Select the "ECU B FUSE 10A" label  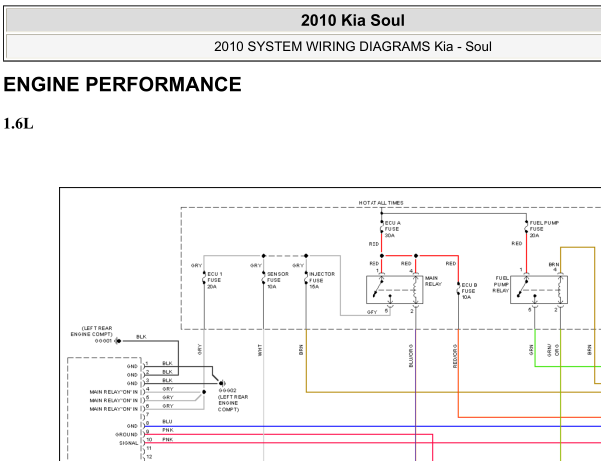[x=469, y=291]
